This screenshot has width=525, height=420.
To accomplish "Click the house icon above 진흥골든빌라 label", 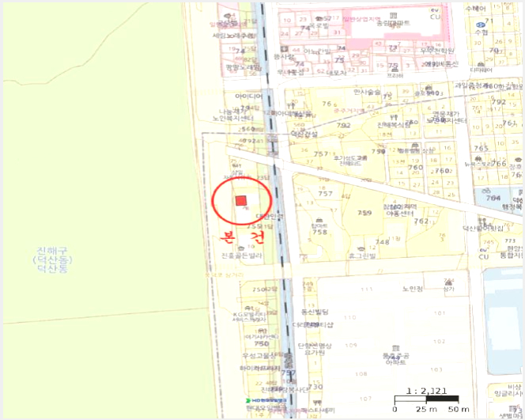I will pyautogui.click(x=241, y=248).
